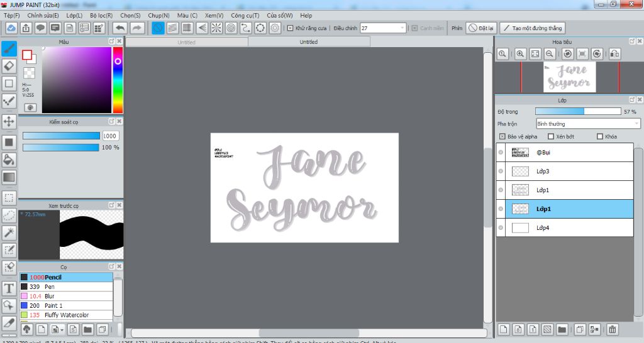The width and height of the screenshot is (644, 343).
Task: Select the Brush tool in left toolbar
Action: click(9, 48)
